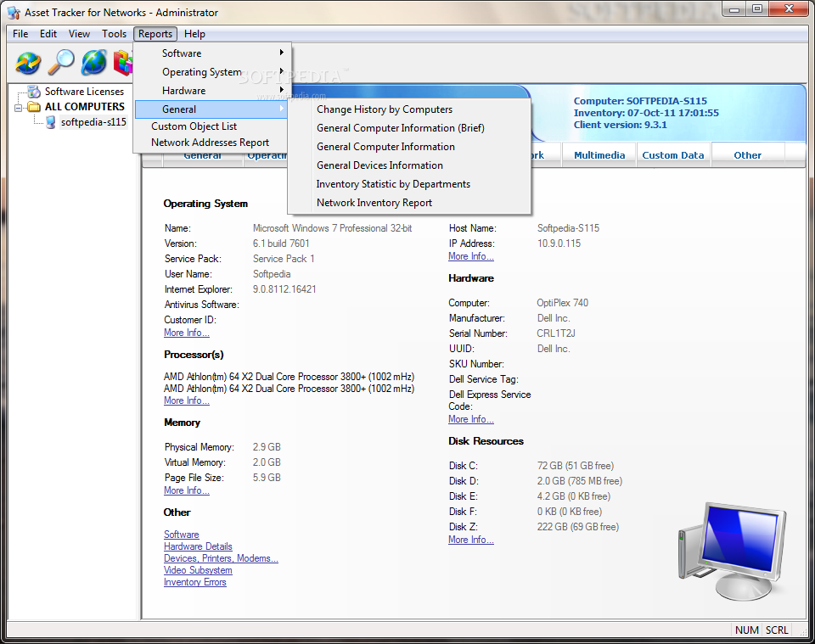Click the colorful boxes toolbar icon

coord(123,63)
